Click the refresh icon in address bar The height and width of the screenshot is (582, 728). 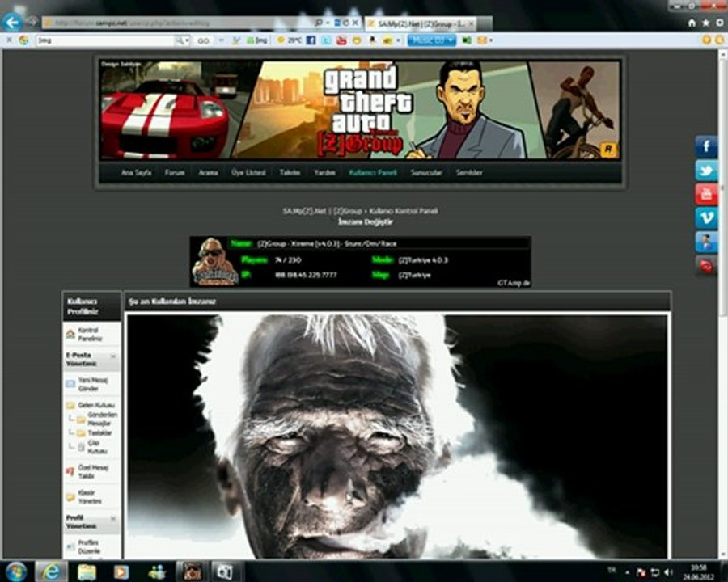[x=346, y=23]
